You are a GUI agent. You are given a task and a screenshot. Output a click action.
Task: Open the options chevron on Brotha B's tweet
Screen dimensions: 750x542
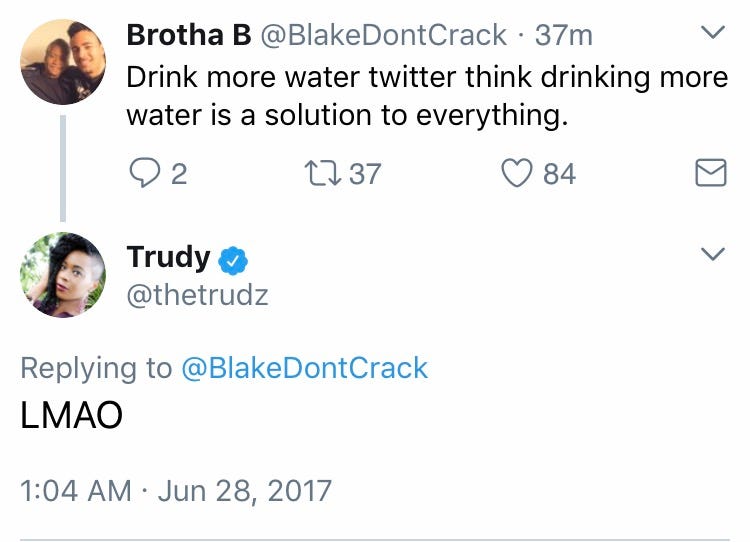pos(712,34)
